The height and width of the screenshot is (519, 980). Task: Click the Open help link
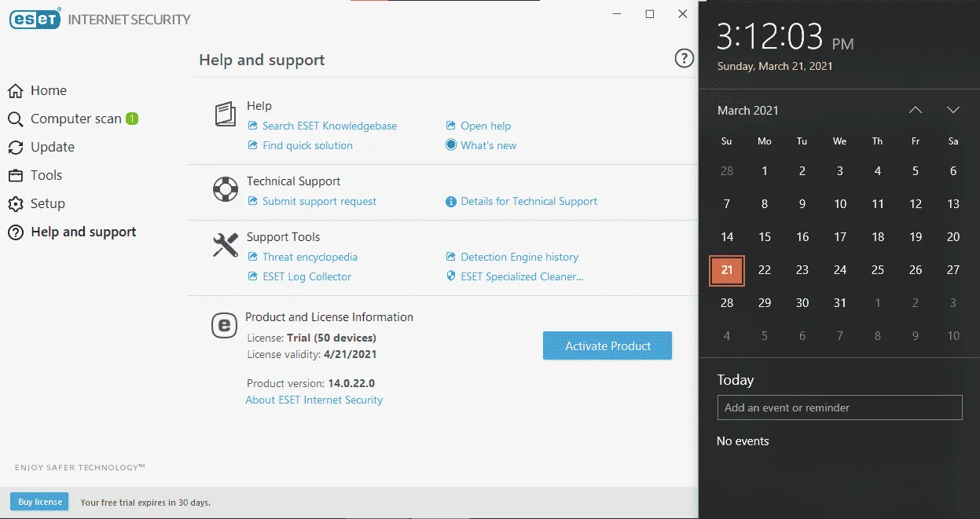[486, 126]
